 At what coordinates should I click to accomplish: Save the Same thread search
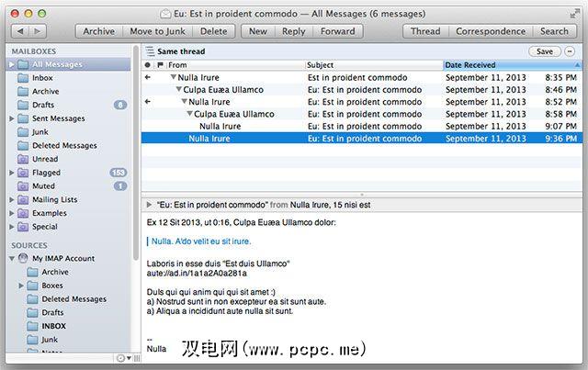point(545,51)
